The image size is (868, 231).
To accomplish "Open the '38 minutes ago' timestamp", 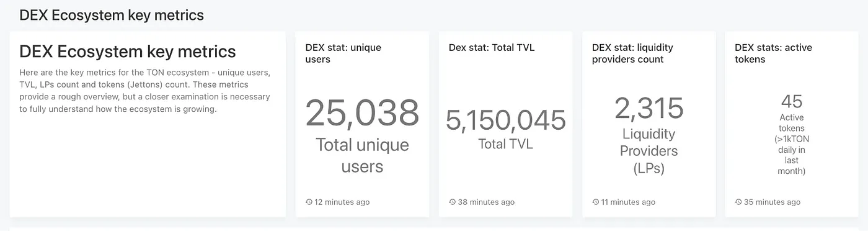I will (x=486, y=202).
